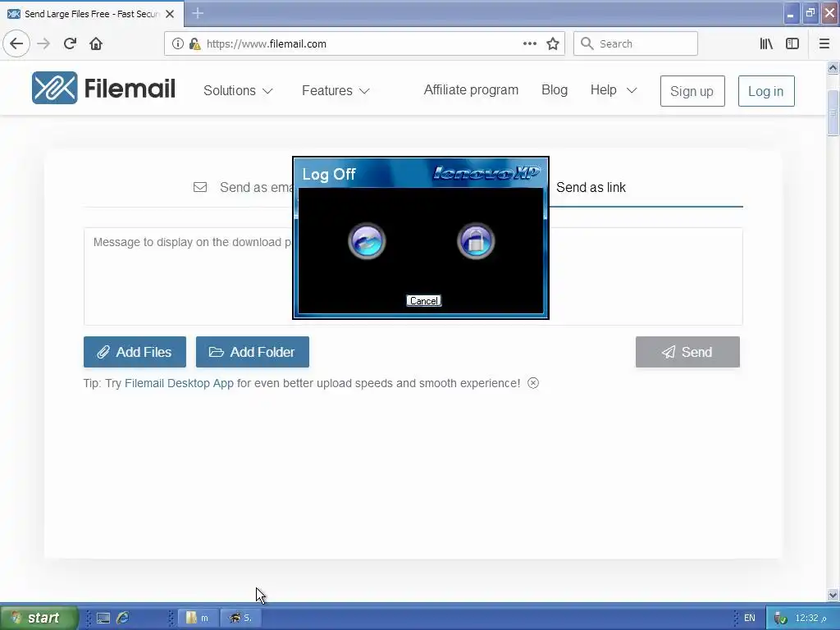Viewport: 840px width, 630px height.
Task: Click the padlock warning icon in address bar
Action: pyautogui.click(x=194, y=43)
